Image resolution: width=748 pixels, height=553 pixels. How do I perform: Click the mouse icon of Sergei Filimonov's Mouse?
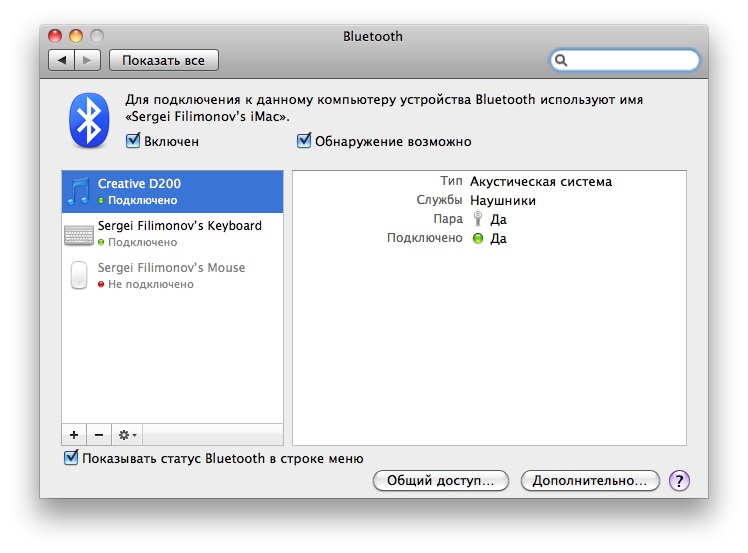pos(79,275)
